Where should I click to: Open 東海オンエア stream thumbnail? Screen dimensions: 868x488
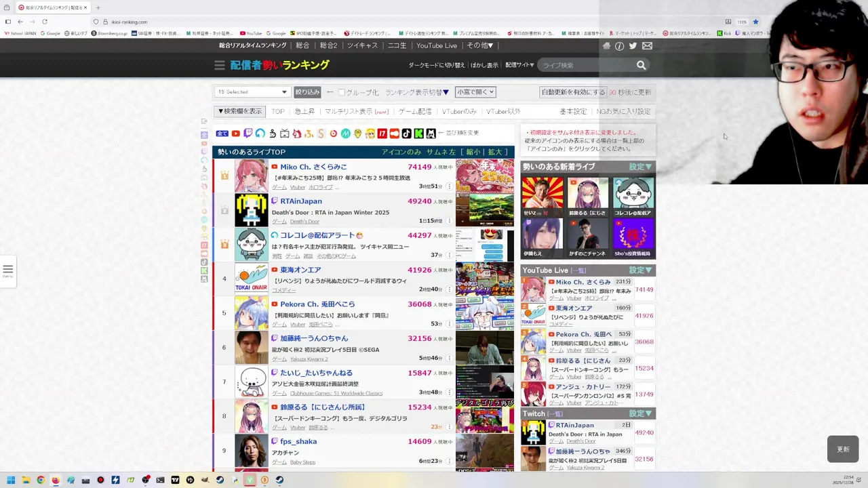pyautogui.click(x=485, y=279)
